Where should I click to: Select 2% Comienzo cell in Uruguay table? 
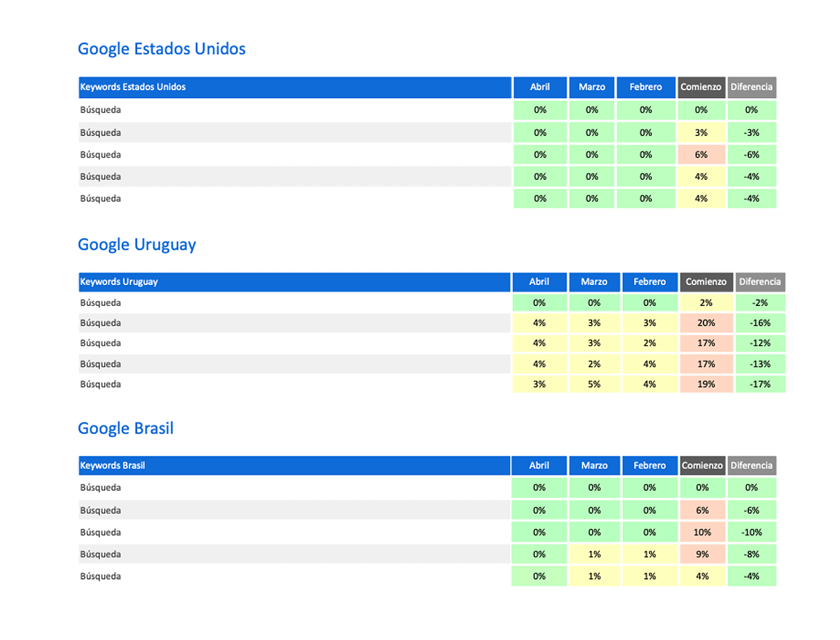tap(706, 303)
